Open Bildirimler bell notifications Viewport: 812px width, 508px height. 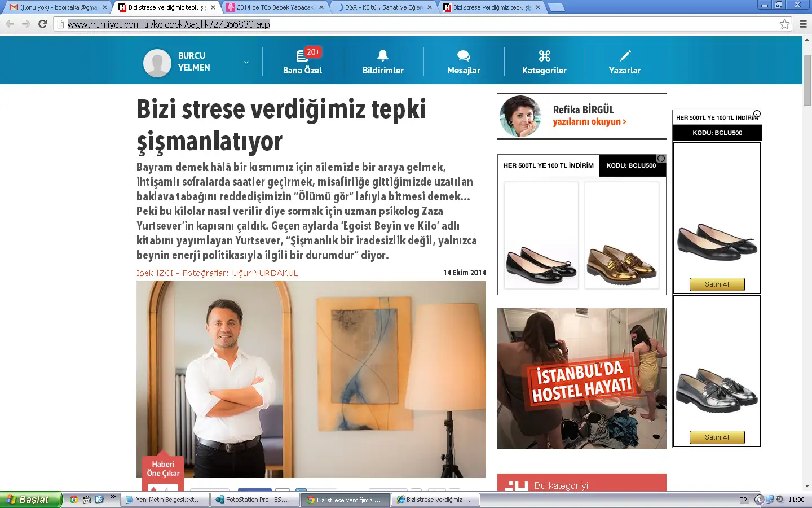click(383, 55)
